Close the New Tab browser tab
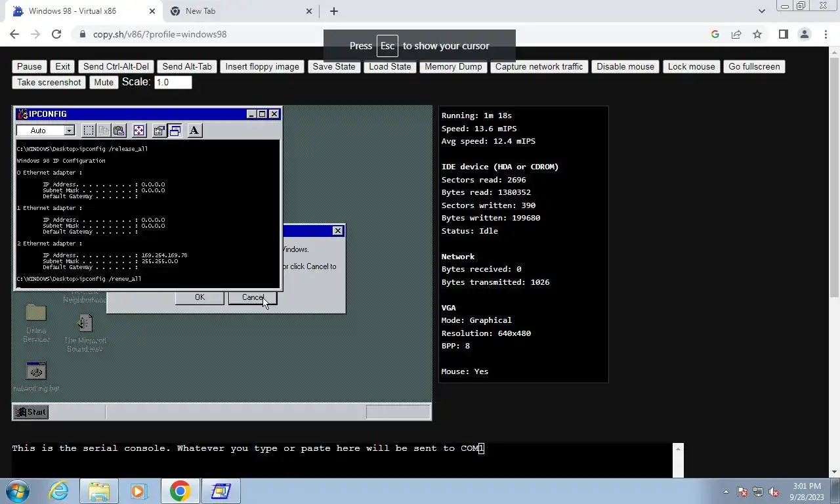The width and height of the screenshot is (840, 504). [x=310, y=11]
